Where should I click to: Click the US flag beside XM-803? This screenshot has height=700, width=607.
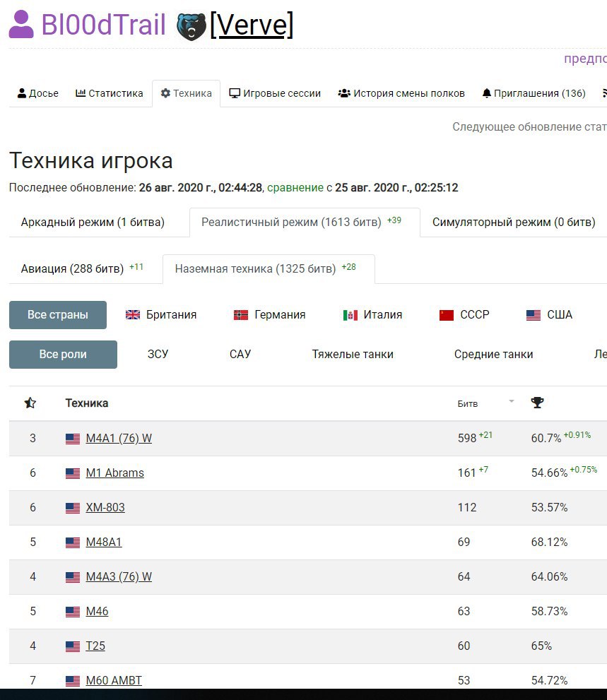pyautogui.click(x=72, y=508)
